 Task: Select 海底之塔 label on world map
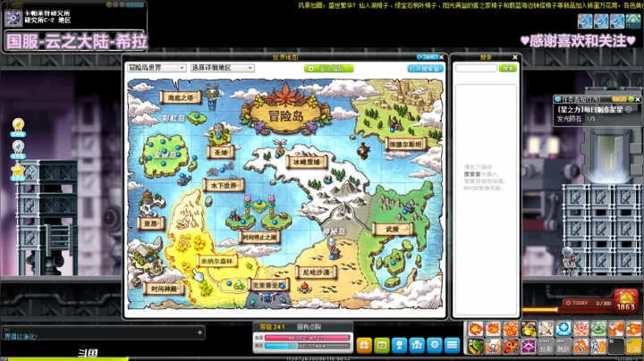pyautogui.click(x=181, y=97)
